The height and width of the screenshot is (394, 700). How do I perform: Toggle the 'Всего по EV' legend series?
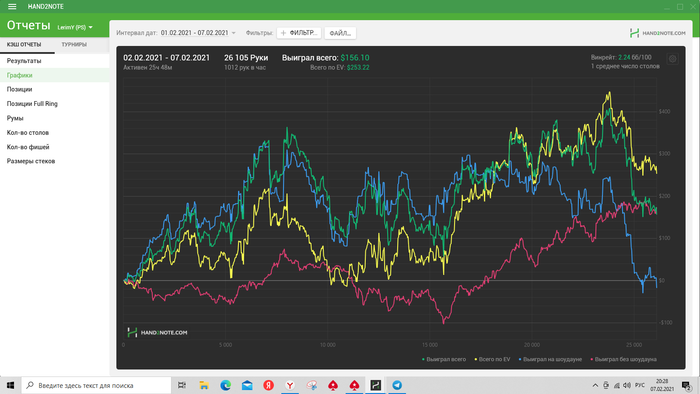pyautogui.click(x=492, y=359)
